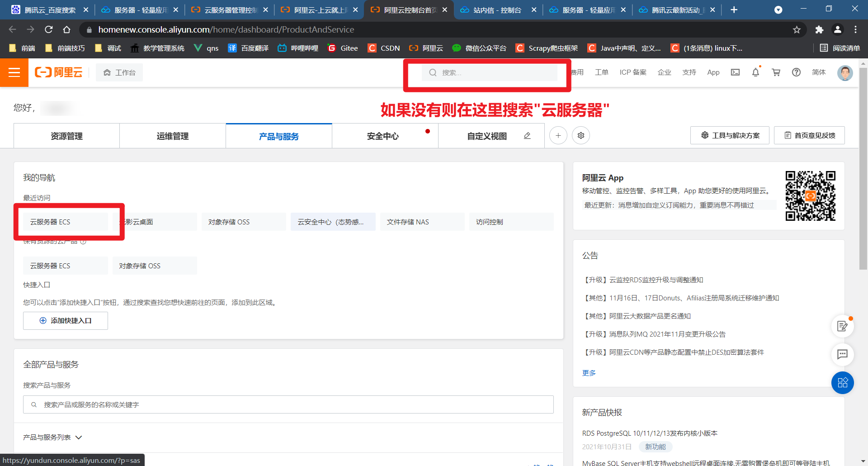The height and width of the screenshot is (466, 868).
Task: Open the shopping cart icon
Action: [776, 72]
